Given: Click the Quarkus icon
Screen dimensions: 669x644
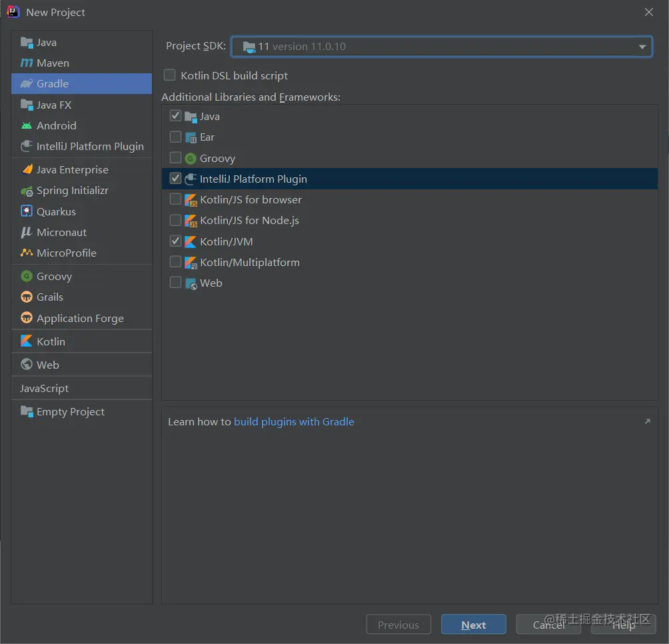Looking at the screenshot, I should [x=27, y=211].
